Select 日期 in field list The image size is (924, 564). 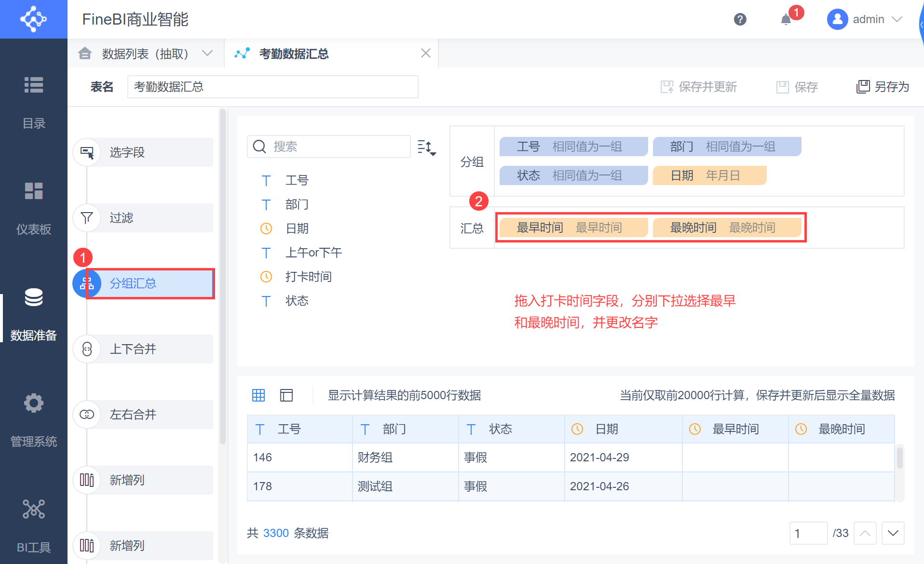(297, 228)
